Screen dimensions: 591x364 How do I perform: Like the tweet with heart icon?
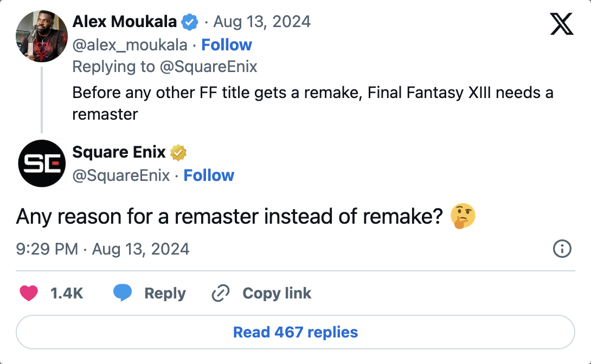pos(29,293)
